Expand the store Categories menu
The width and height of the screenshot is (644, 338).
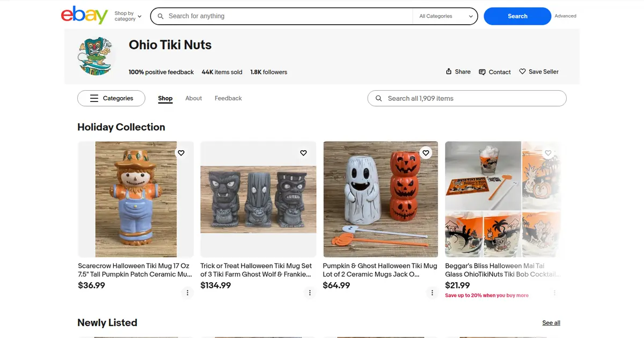[x=111, y=98]
